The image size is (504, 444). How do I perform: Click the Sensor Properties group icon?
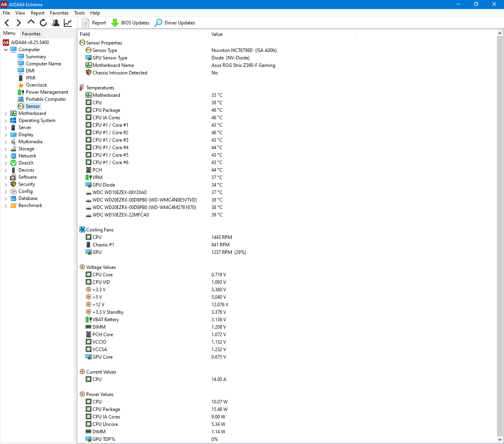82,43
